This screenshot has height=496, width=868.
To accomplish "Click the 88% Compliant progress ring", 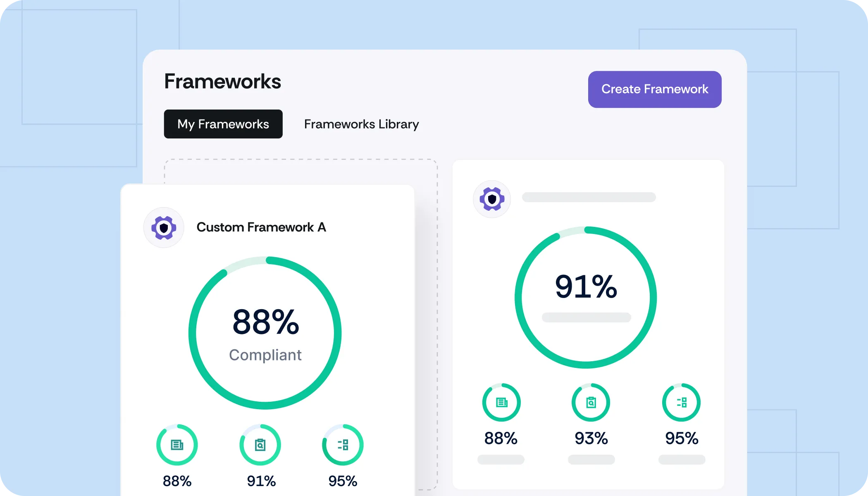I will point(265,333).
